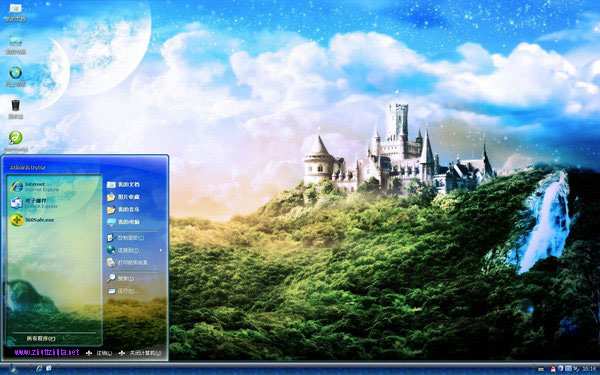Image resolution: width=600 pixels, height=375 pixels.
Task: Select 我的音乐 (My Music) in Start menu
Action: [123, 210]
